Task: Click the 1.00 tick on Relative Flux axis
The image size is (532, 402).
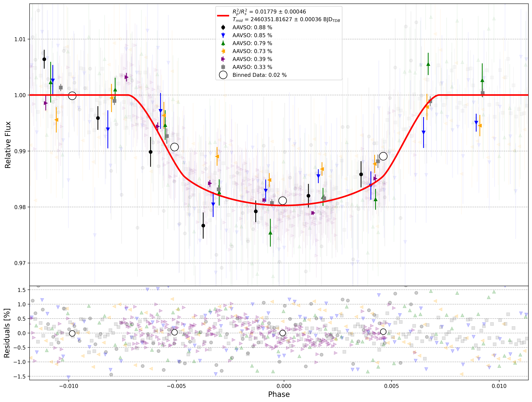Action: (20, 95)
